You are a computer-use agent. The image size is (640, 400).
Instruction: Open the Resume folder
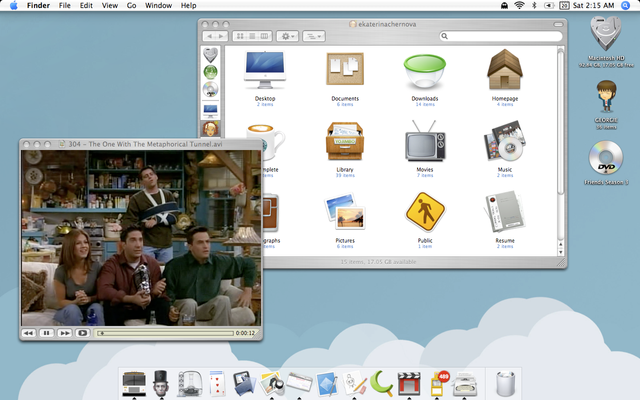click(x=505, y=212)
